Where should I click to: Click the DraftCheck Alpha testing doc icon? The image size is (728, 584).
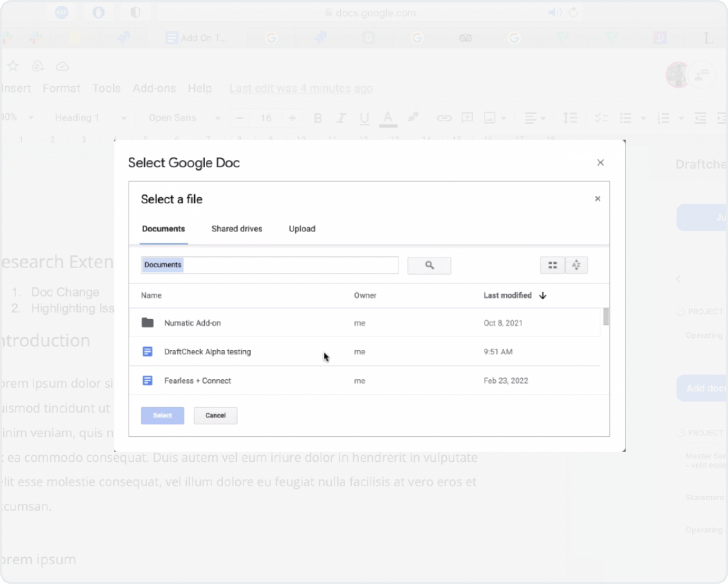(x=147, y=352)
